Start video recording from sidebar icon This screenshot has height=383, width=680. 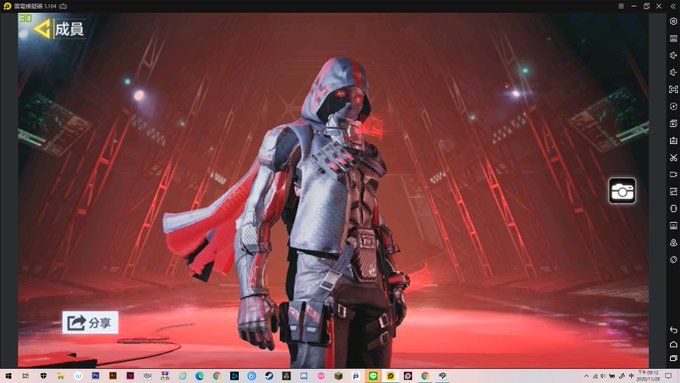[673, 174]
